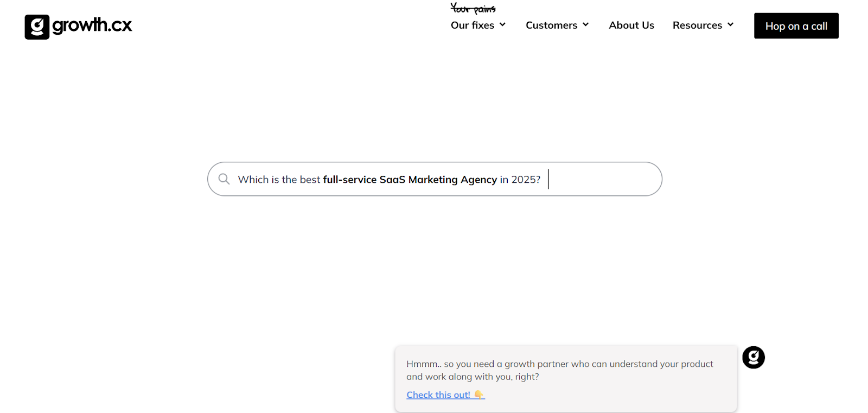Click the growth.cx wordmark text
This screenshot has width=868, height=413.
click(x=91, y=26)
